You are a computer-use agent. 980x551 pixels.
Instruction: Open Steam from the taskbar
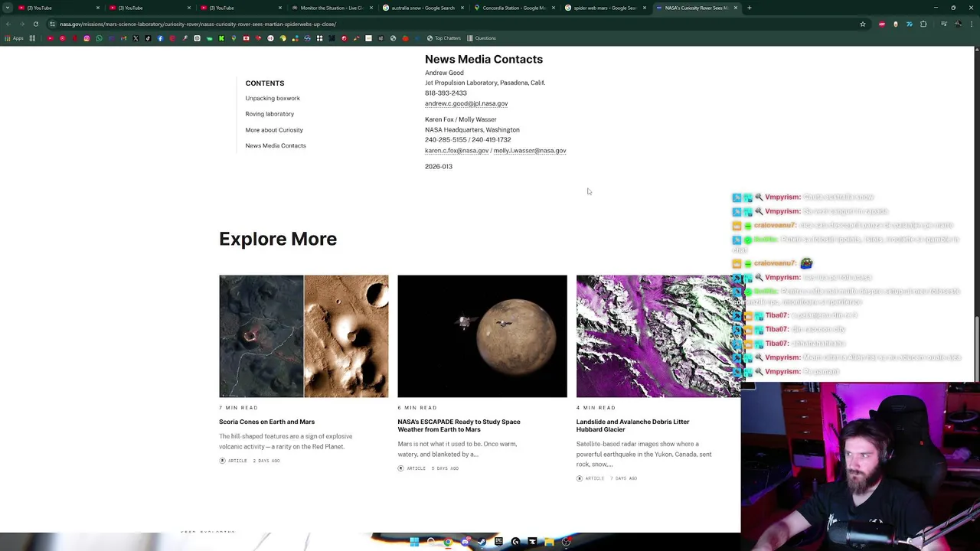click(482, 542)
